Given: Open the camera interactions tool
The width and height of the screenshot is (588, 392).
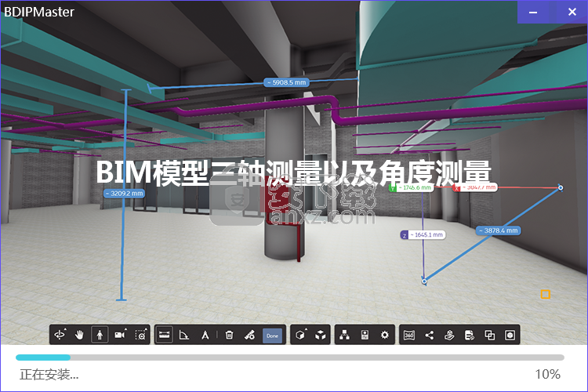Looking at the screenshot, I should coord(121,335).
